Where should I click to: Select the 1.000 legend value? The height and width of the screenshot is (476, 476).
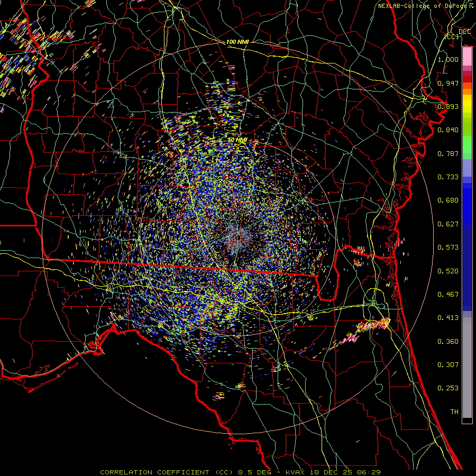coord(448,59)
